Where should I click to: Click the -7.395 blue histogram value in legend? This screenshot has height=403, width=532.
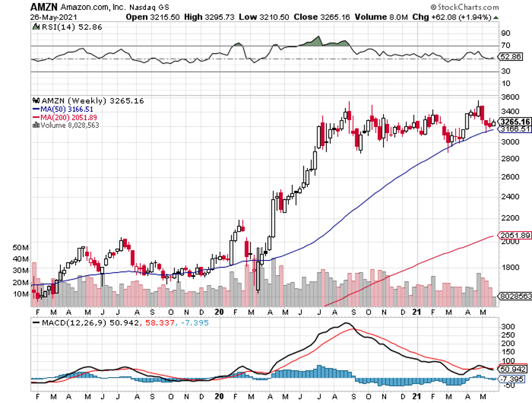(x=195, y=323)
